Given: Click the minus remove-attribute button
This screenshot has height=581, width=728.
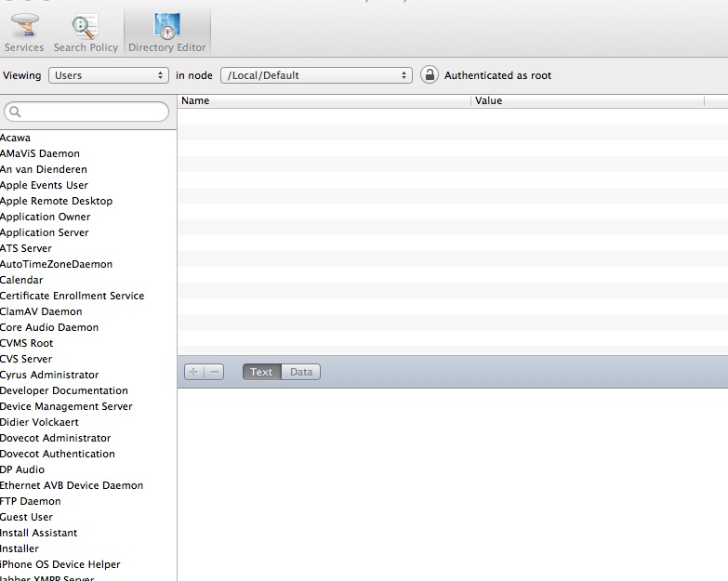Looking at the screenshot, I should pyautogui.click(x=214, y=372).
